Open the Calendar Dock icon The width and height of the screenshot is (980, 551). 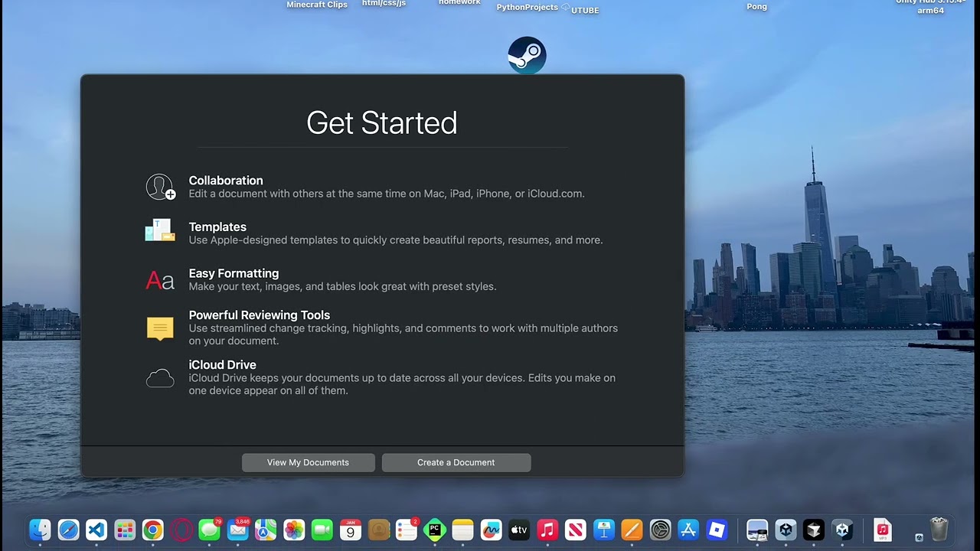coord(350,530)
